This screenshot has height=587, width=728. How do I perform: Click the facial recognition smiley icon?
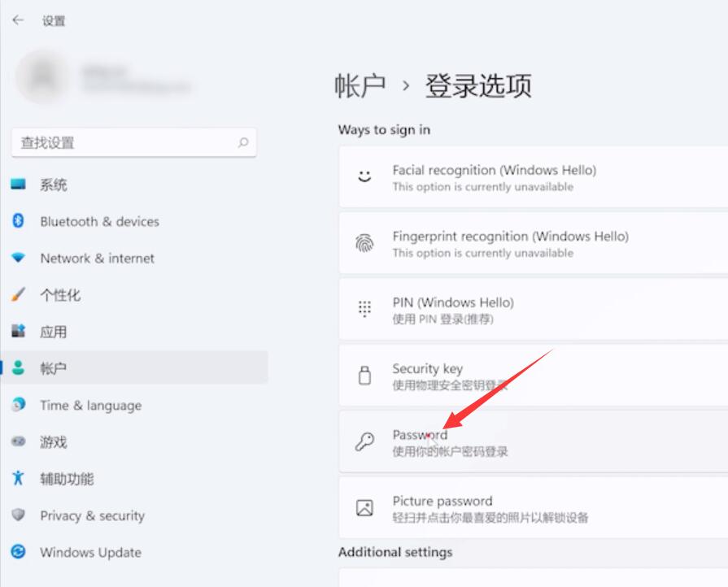(x=364, y=176)
